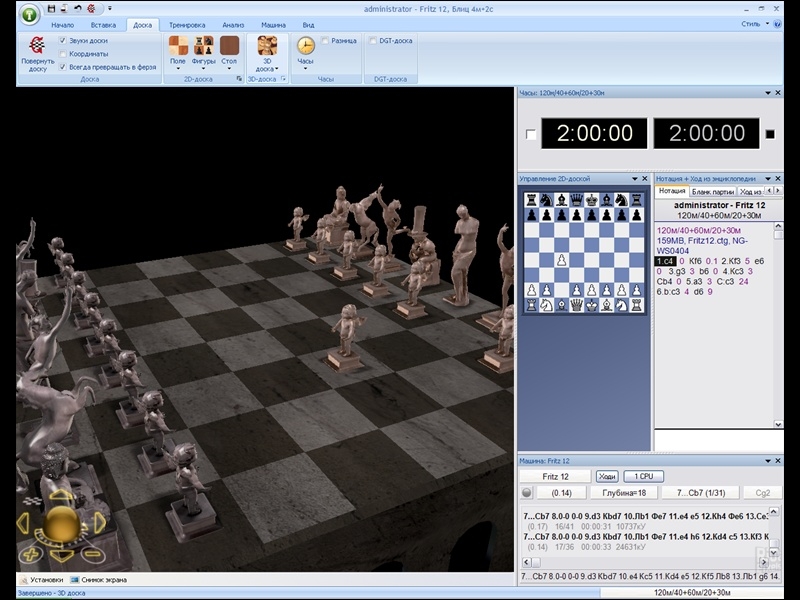Viewport: 800px width, 600px height.
Task: Click the white pawn on the 2D board
Action: [x=563, y=261]
